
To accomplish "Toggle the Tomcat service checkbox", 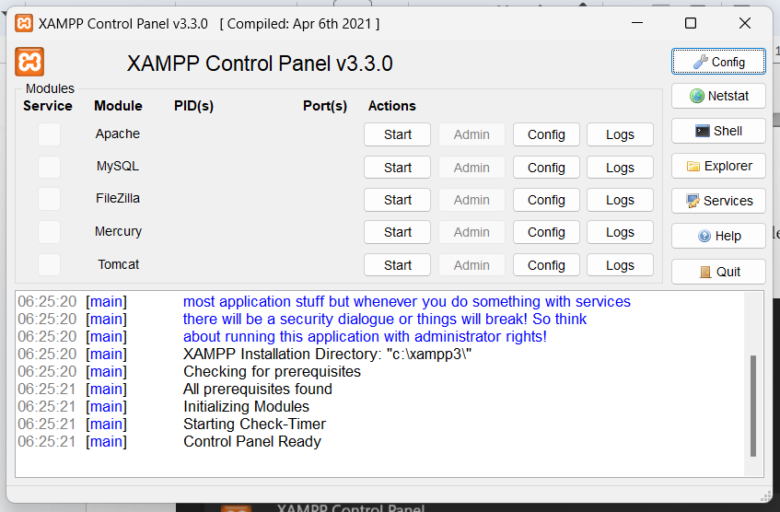I will pyautogui.click(x=49, y=265).
